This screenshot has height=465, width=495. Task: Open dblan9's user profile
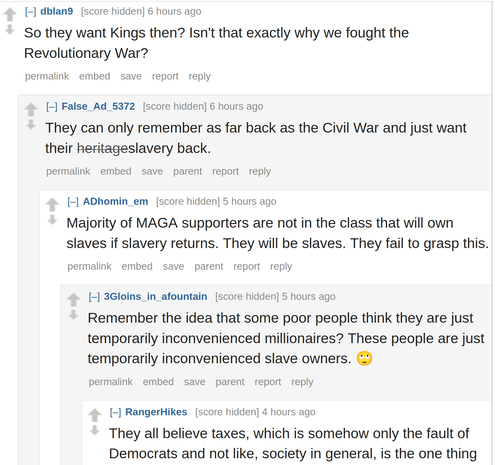click(57, 11)
